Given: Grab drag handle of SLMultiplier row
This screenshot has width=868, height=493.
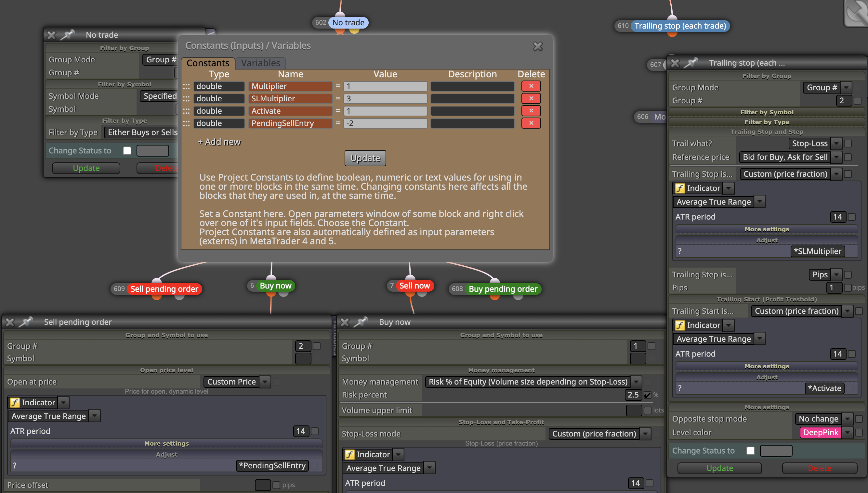Looking at the screenshot, I should click(x=186, y=99).
